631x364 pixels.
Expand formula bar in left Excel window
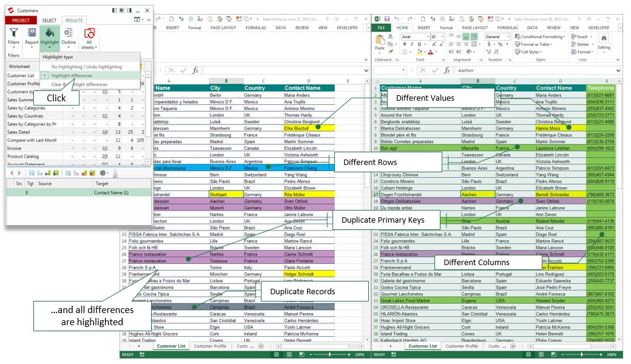(x=366, y=70)
